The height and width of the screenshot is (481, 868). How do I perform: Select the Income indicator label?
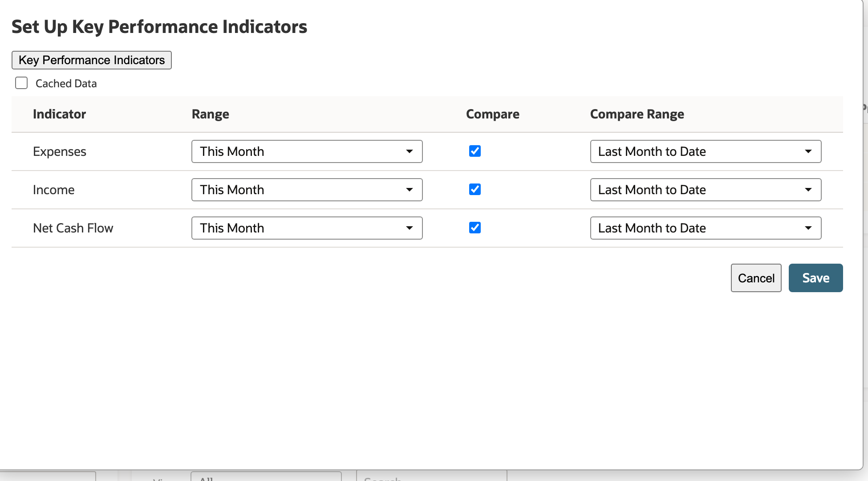pos(54,190)
